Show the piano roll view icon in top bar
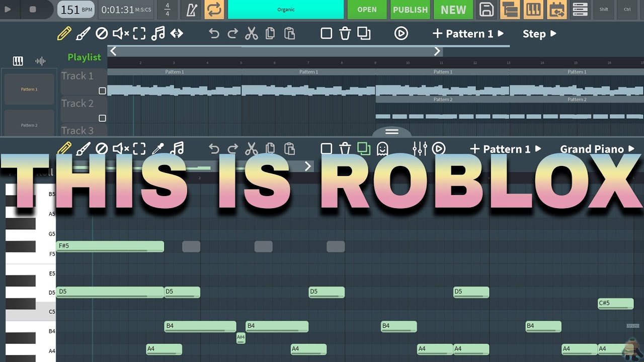 [x=533, y=10]
